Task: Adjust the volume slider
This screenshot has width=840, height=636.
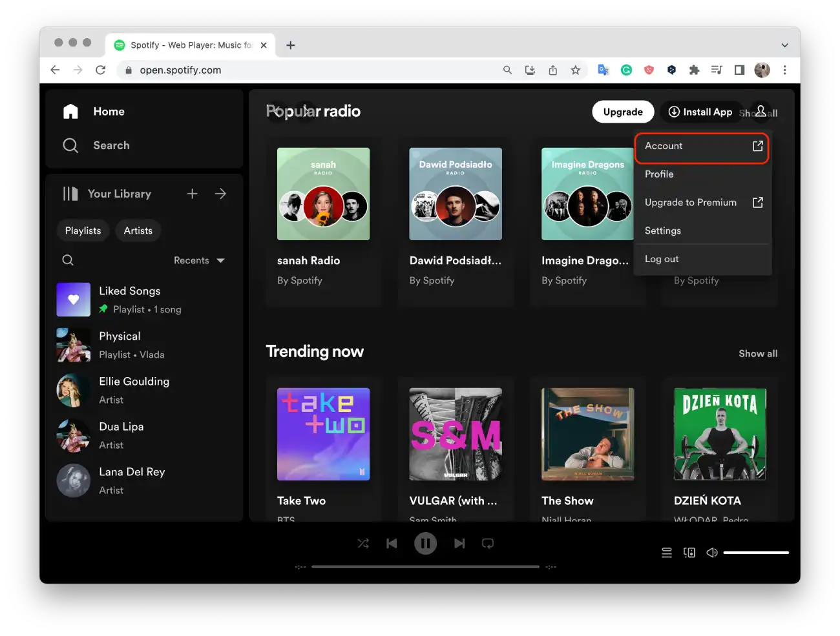Action: pyautogui.click(x=756, y=553)
